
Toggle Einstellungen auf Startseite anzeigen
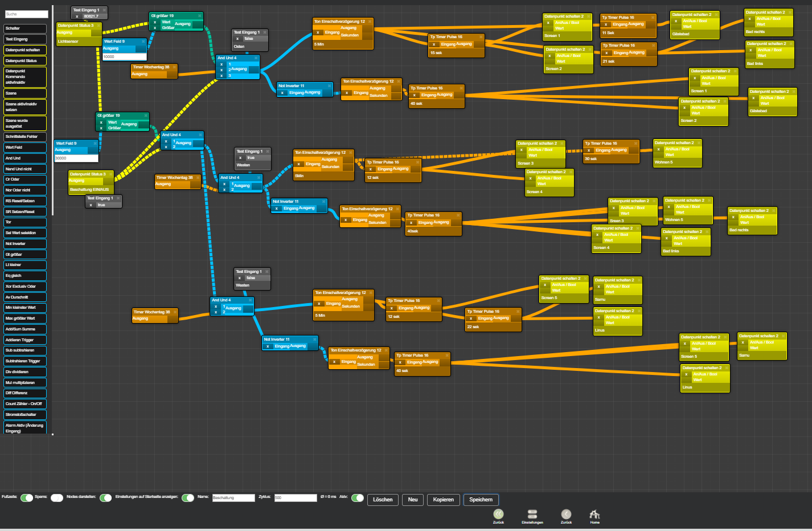click(188, 498)
